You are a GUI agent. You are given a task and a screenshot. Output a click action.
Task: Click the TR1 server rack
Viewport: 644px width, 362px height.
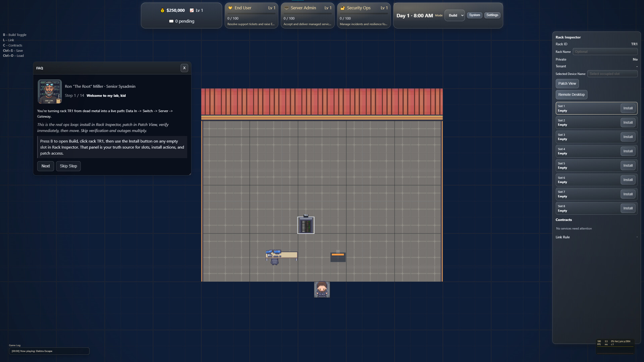tap(306, 225)
